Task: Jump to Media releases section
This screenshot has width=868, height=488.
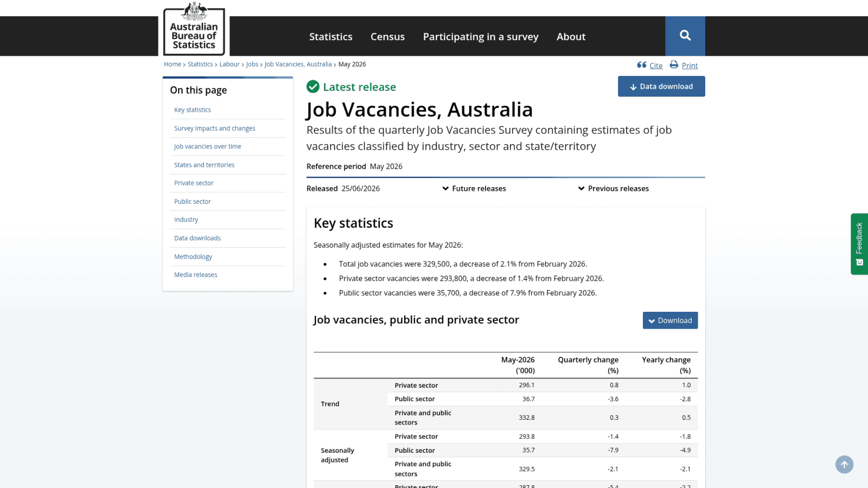Action: (196, 275)
